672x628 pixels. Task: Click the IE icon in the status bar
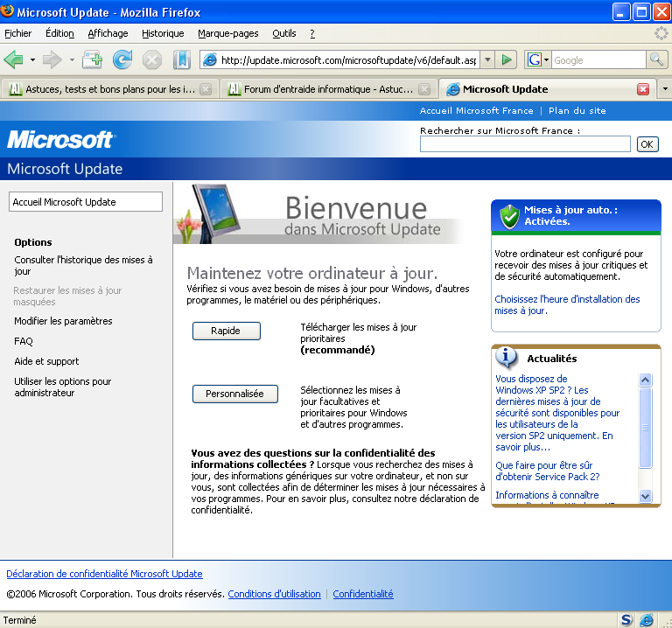point(647,619)
